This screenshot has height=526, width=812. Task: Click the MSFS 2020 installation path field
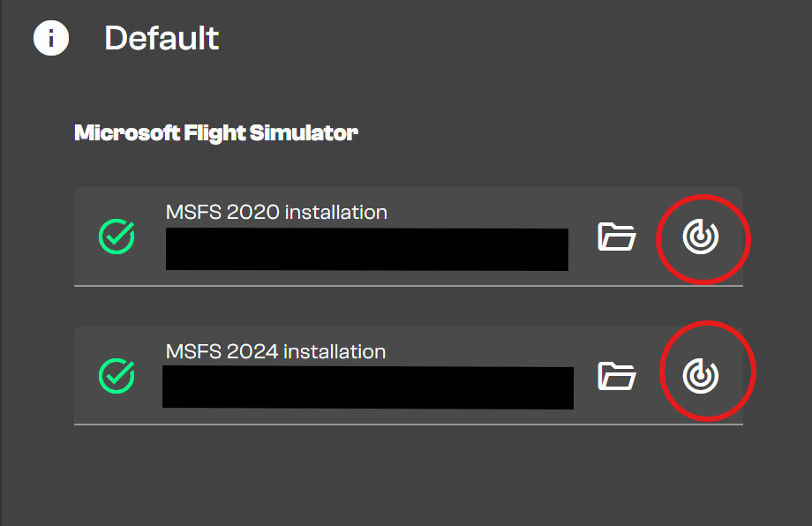click(x=366, y=249)
